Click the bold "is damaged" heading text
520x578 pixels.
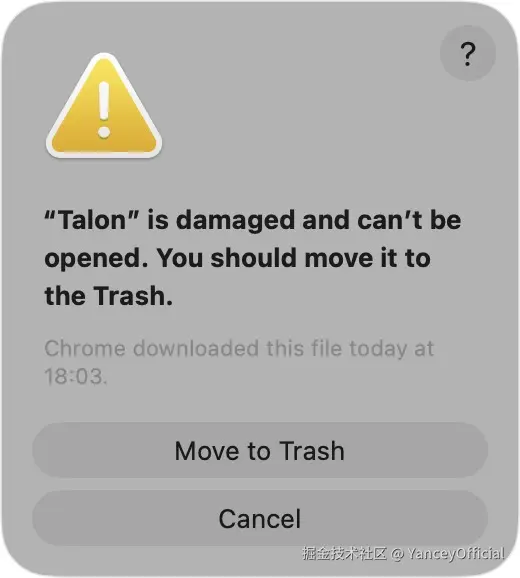click(x=221, y=220)
